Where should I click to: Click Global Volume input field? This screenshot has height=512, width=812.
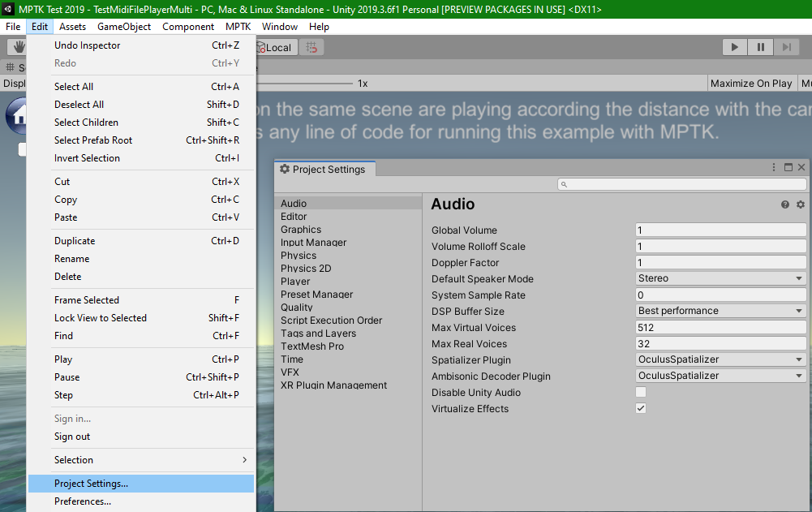pos(720,230)
